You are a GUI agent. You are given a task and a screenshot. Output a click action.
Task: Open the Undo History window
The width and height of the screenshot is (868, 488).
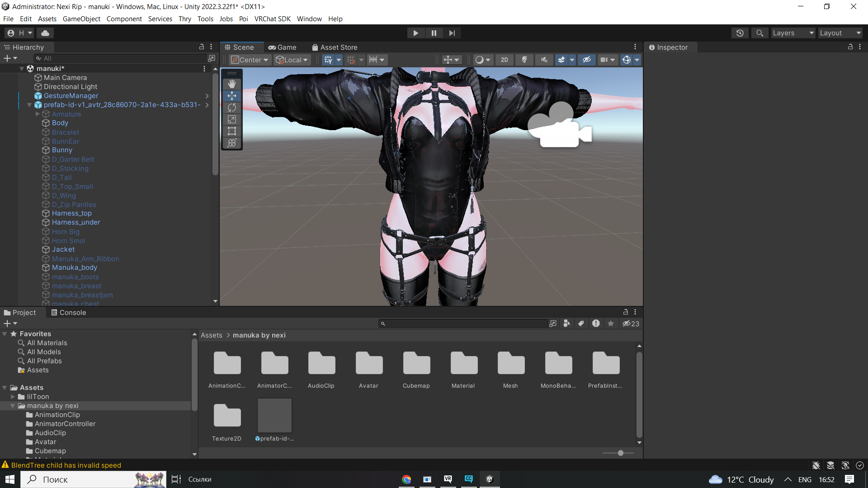pos(740,33)
